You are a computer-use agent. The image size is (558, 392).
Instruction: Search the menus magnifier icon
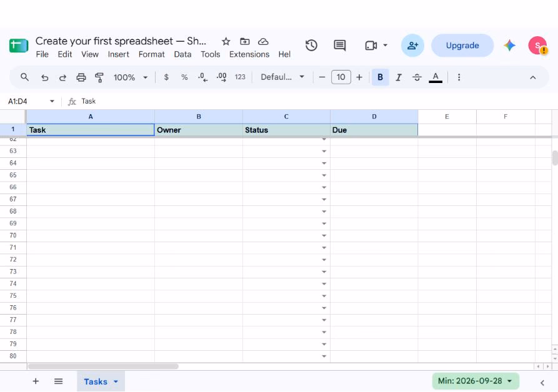click(24, 77)
